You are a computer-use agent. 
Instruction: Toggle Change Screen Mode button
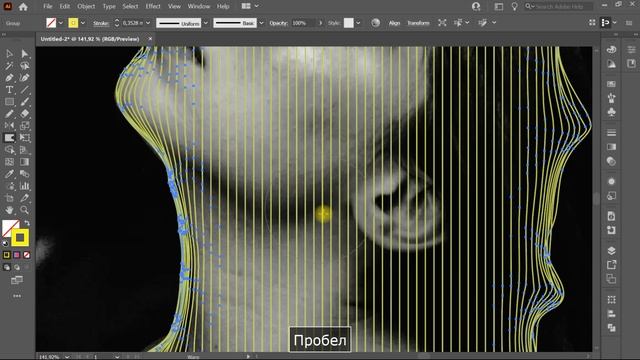coord(17,280)
